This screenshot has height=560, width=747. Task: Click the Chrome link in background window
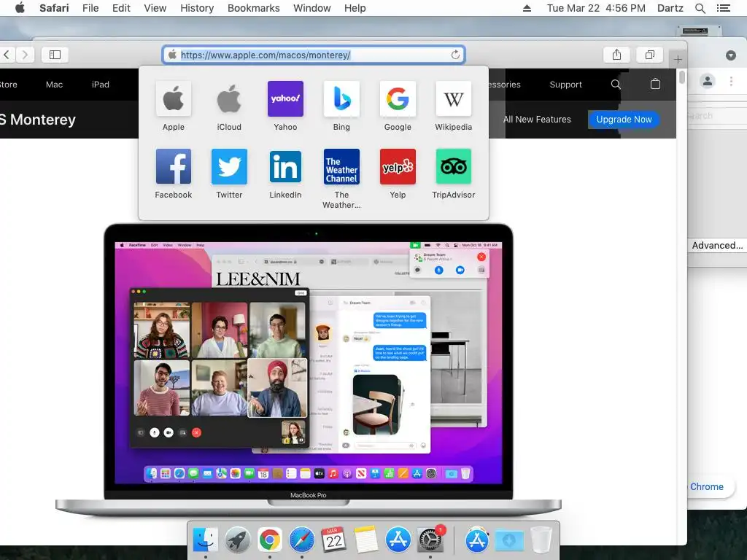(x=706, y=486)
